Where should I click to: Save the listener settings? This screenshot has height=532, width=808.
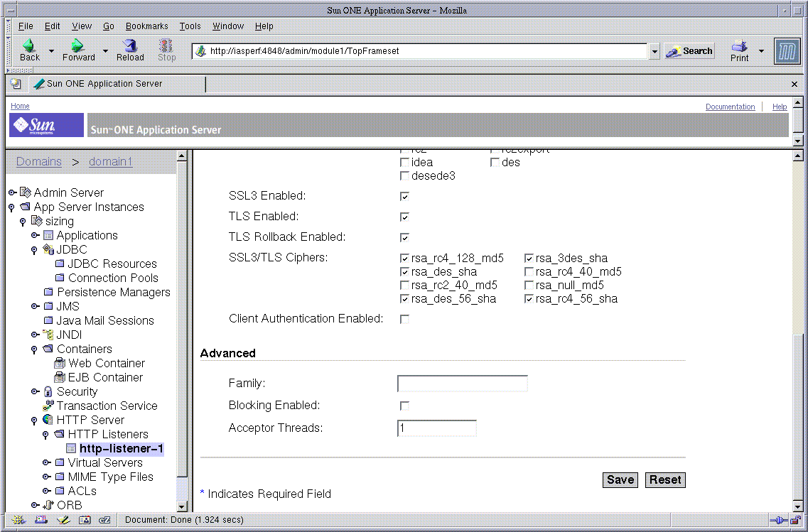[620, 480]
